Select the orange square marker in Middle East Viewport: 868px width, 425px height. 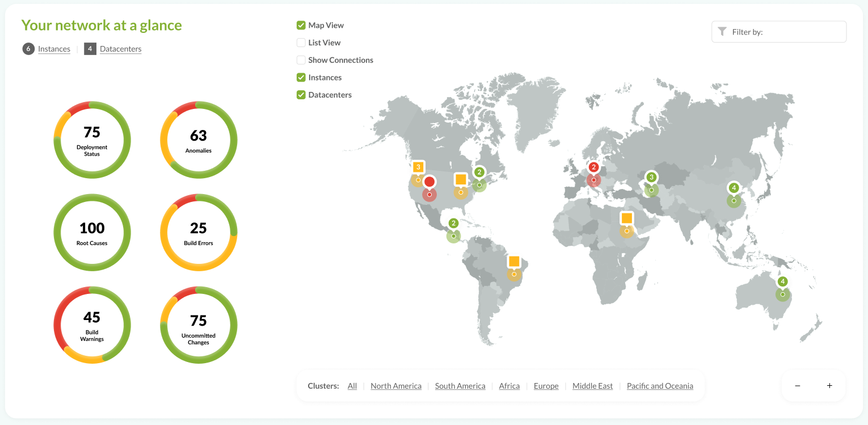point(626,218)
